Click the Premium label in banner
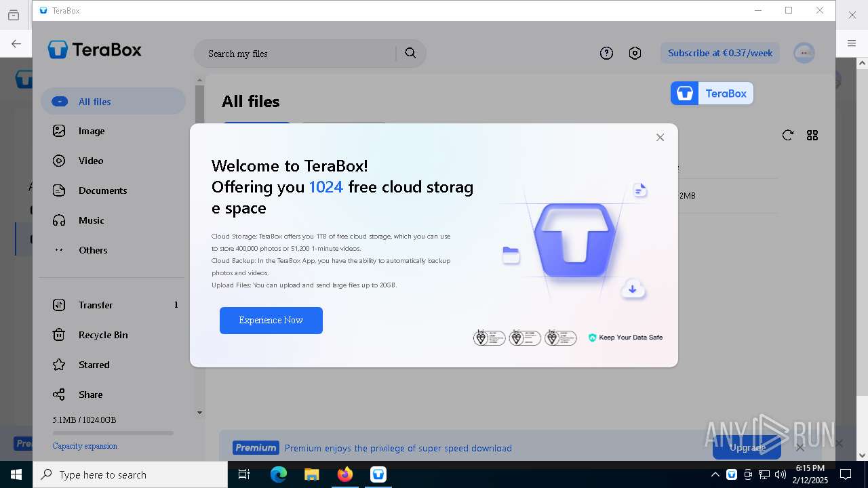Screen dimensions: 868x488 coord(256,448)
